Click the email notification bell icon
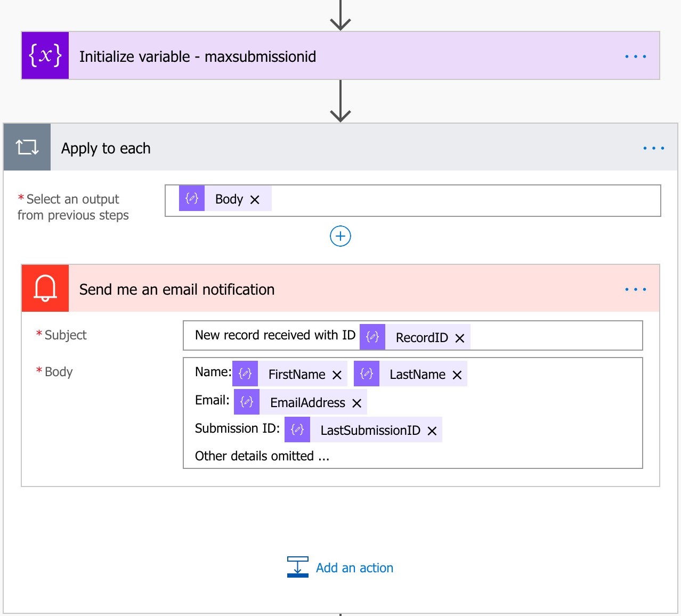This screenshot has width=681, height=616. pos(45,288)
